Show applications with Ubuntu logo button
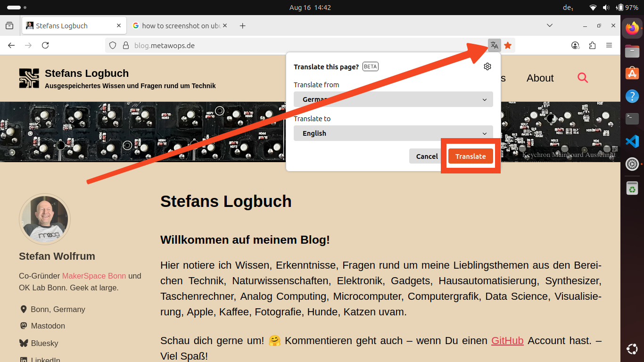644x362 pixels. pos(632,349)
